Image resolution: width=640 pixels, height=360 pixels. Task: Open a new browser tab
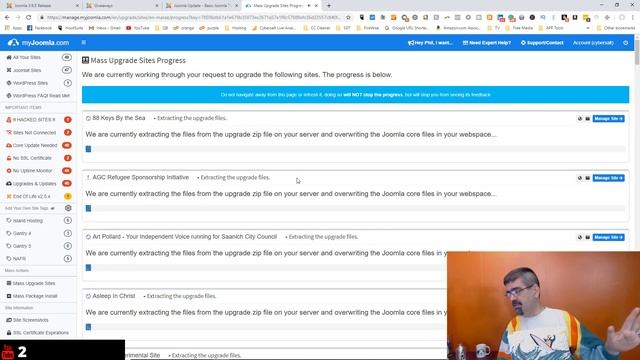click(x=329, y=6)
